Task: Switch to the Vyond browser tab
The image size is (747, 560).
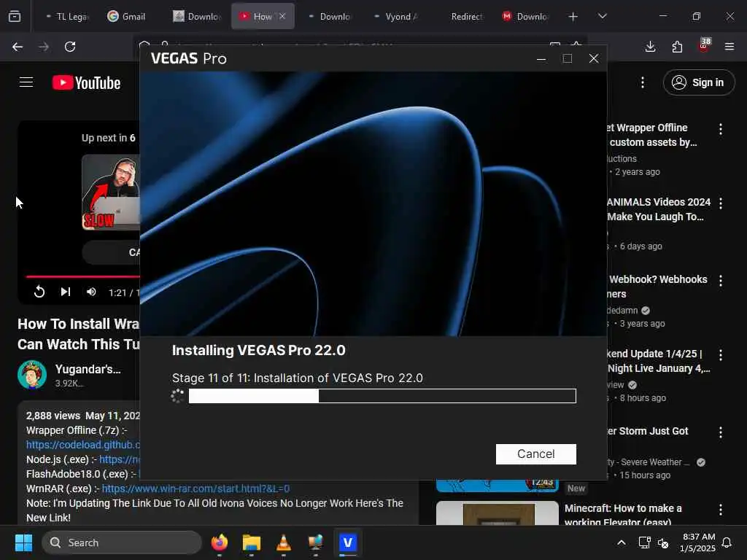Action: (396, 16)
